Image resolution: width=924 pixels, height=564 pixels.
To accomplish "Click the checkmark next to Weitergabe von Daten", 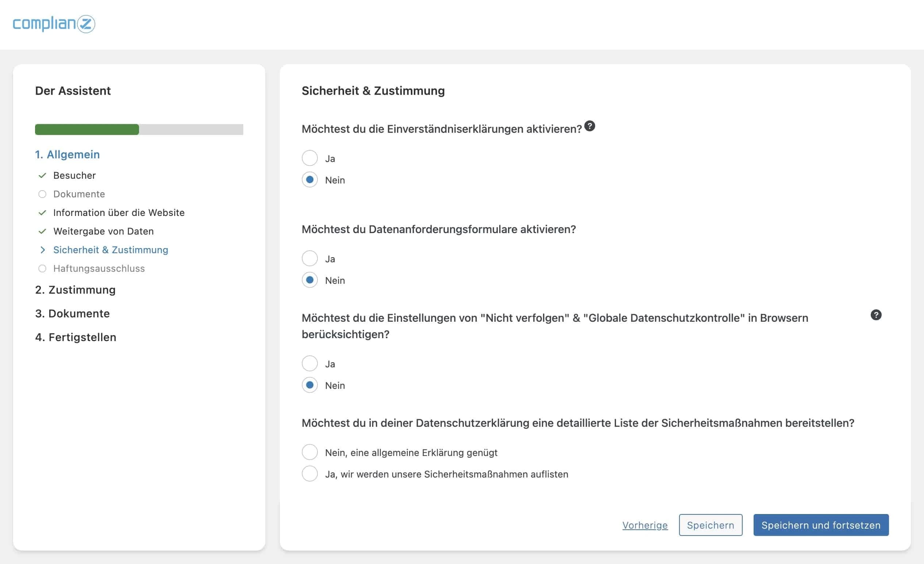I will (42, 231).
